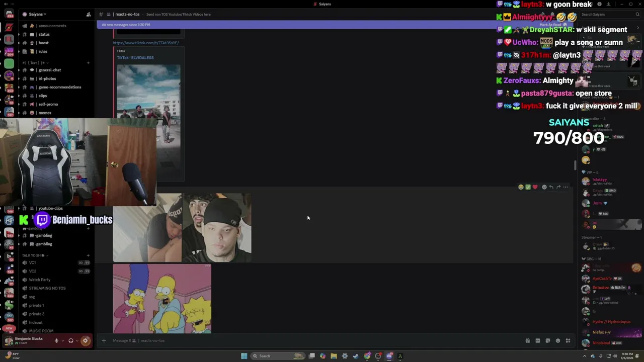Add green checkmark reaction to message
This screenshot has width=644, height=362.
point(528,187)
